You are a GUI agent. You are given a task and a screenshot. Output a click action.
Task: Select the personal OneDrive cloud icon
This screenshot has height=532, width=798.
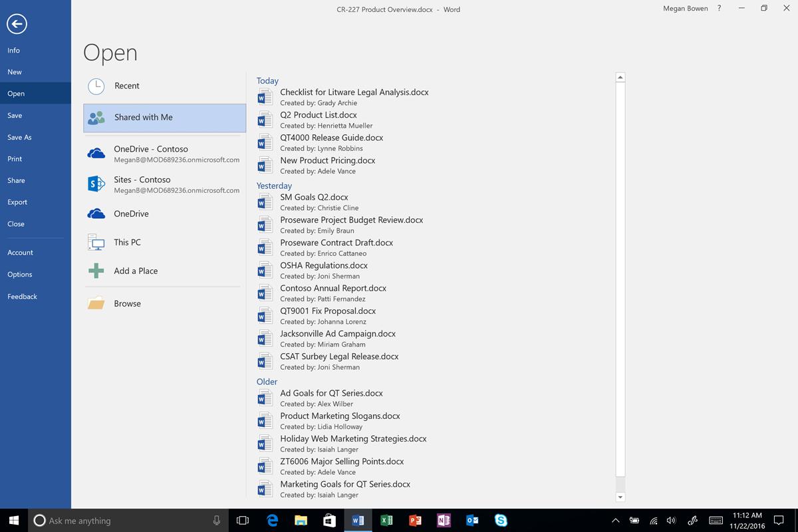click(96, 213)
